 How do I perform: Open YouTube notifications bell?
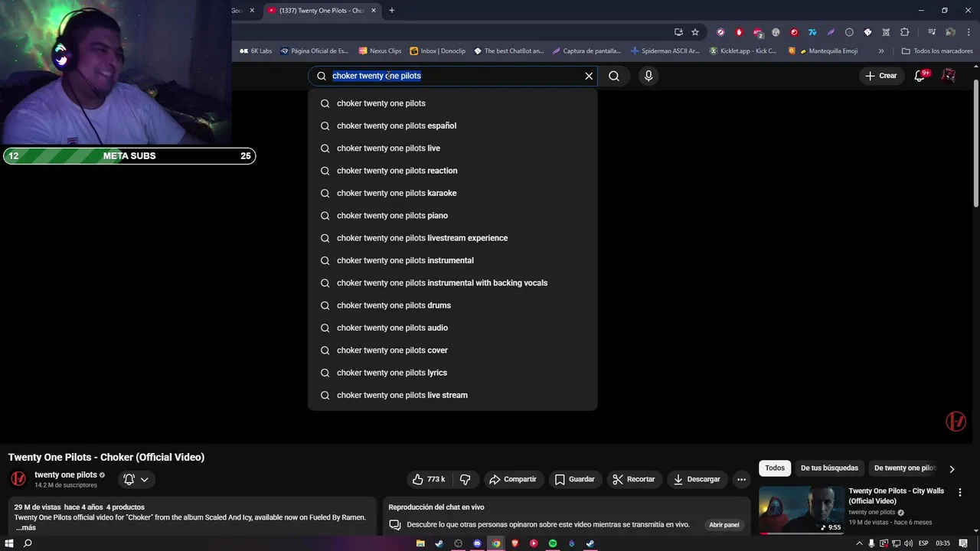921,75
